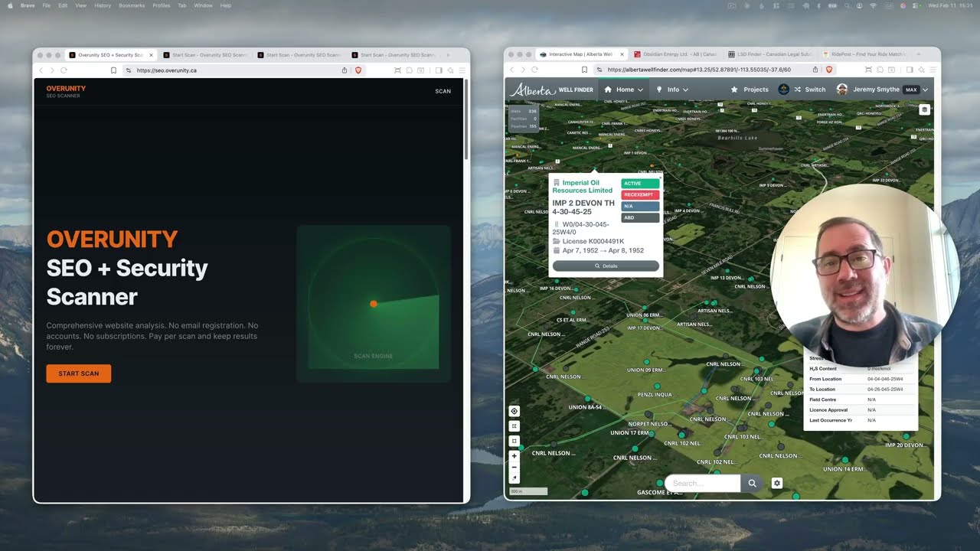Click the Alberta Well Finder logo
The width and height of the screenshot is (980, 551).
(x=552, y=90)
